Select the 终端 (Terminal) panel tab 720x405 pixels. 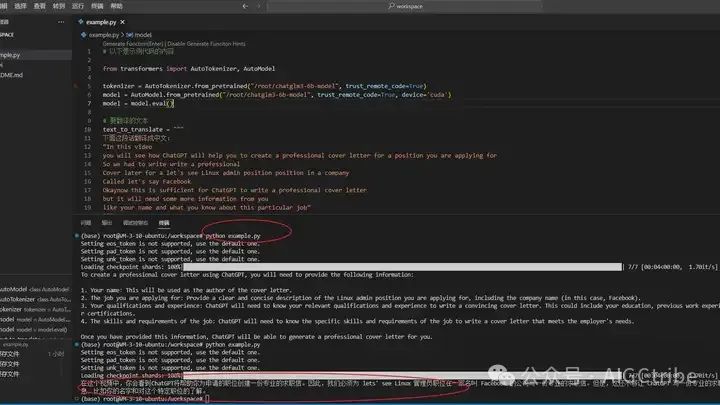[164, 223]
